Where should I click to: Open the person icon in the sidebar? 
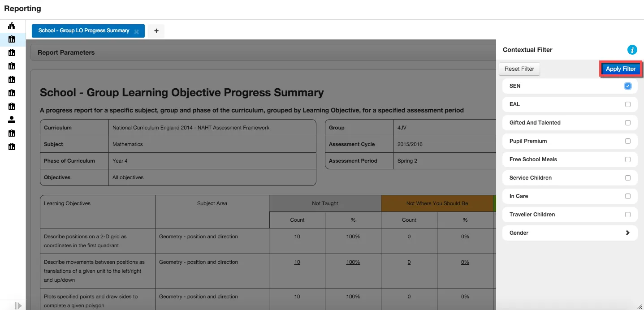tap(12, 120)
